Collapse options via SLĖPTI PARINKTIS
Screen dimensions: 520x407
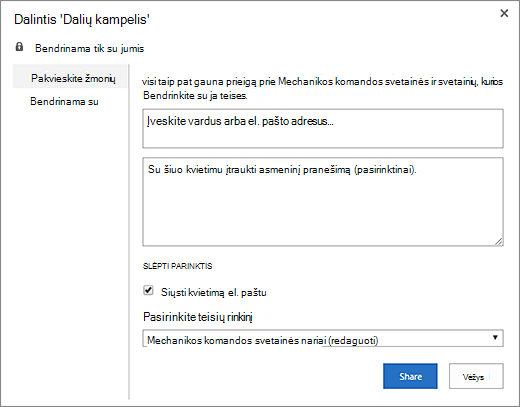point(177,266)
